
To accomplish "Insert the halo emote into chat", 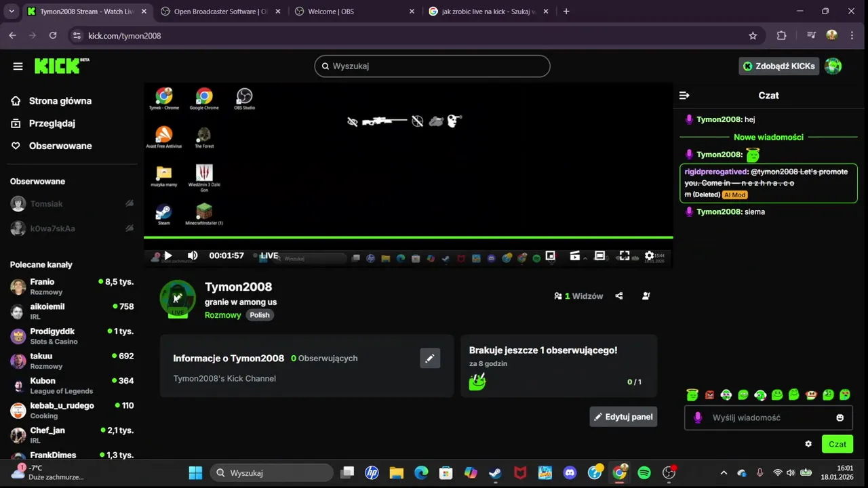I will point(692,394).
